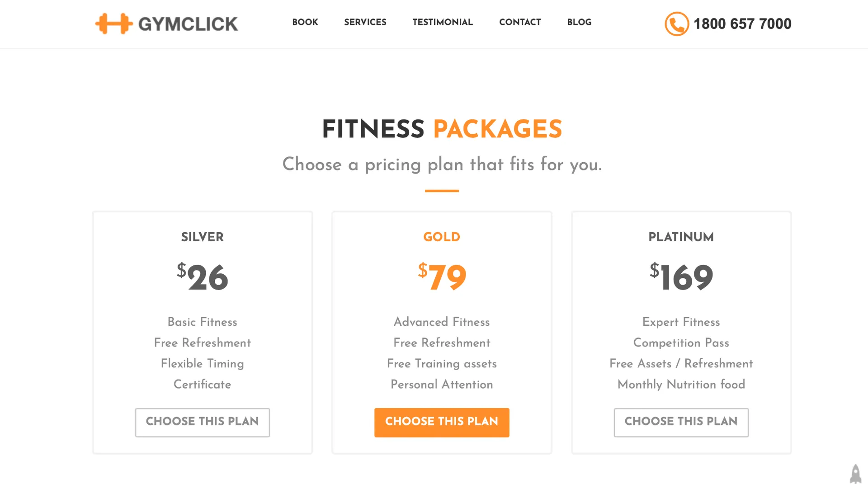868x502 pixels.
Task: Click the Silver package heading
Action: point(202,237)
